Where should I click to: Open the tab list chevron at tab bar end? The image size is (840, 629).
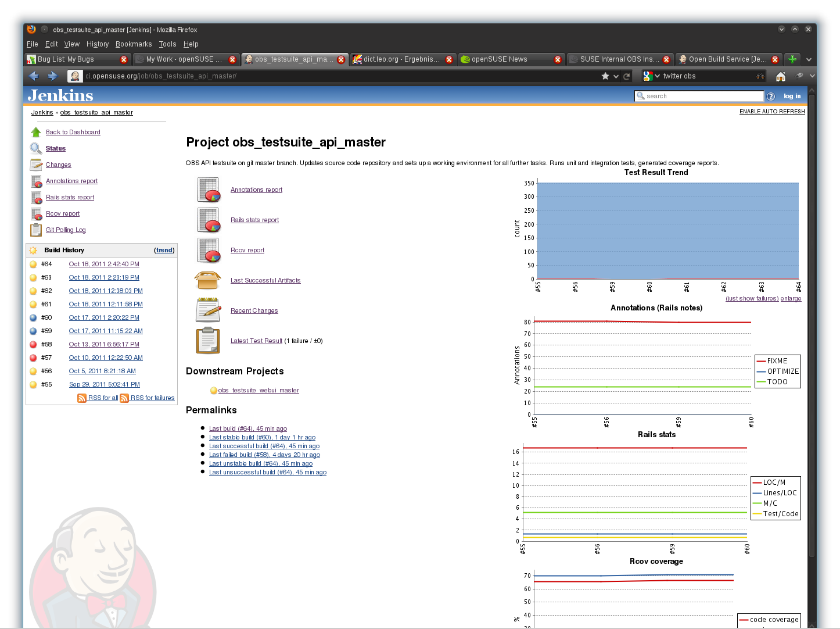[809, 59]
